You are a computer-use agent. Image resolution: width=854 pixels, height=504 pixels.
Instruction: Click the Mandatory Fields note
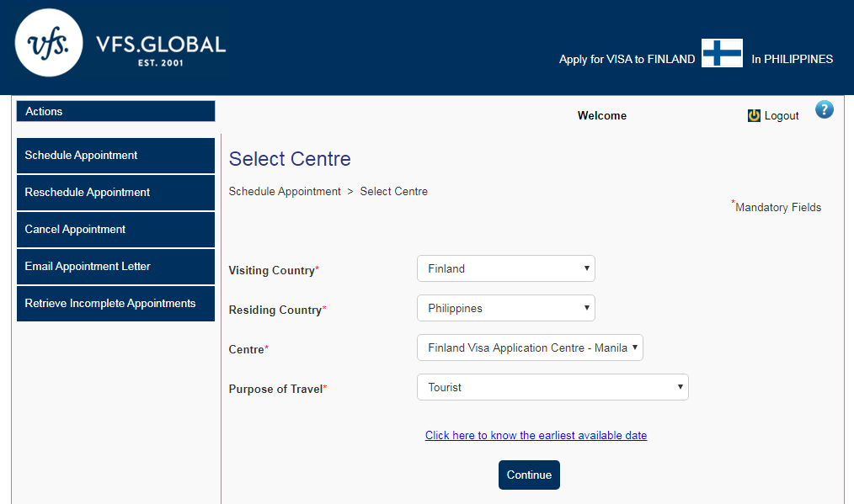point(777,206)
